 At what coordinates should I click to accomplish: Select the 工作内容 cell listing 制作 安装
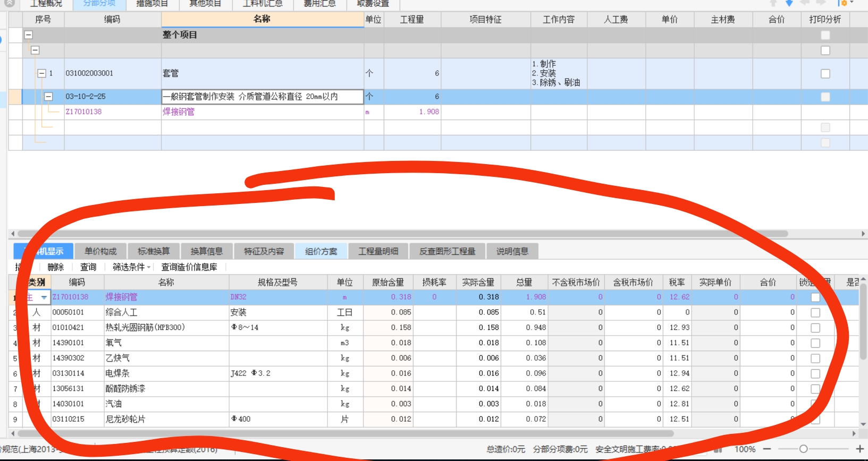[559, 73]
